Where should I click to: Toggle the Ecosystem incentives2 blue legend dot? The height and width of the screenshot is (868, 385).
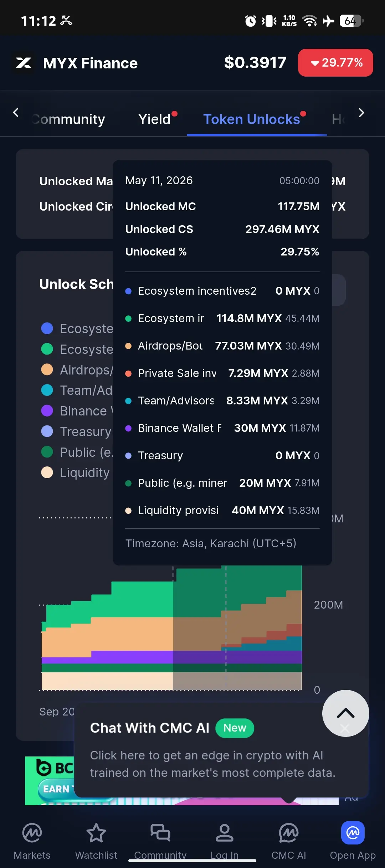[47, 328]
